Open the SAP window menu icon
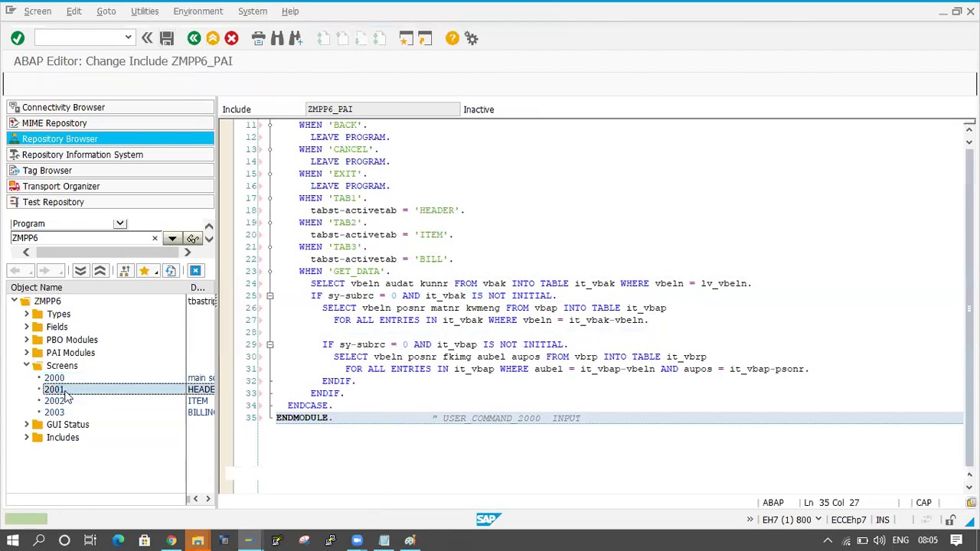Screen dimensions: 980x551 (11, 11)
